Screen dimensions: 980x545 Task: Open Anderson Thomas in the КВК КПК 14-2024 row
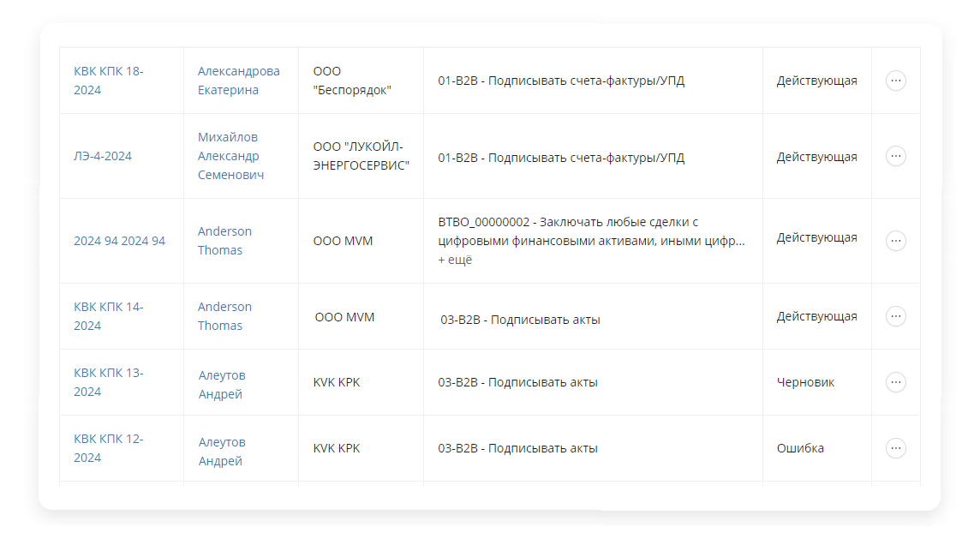pos(224,316)
